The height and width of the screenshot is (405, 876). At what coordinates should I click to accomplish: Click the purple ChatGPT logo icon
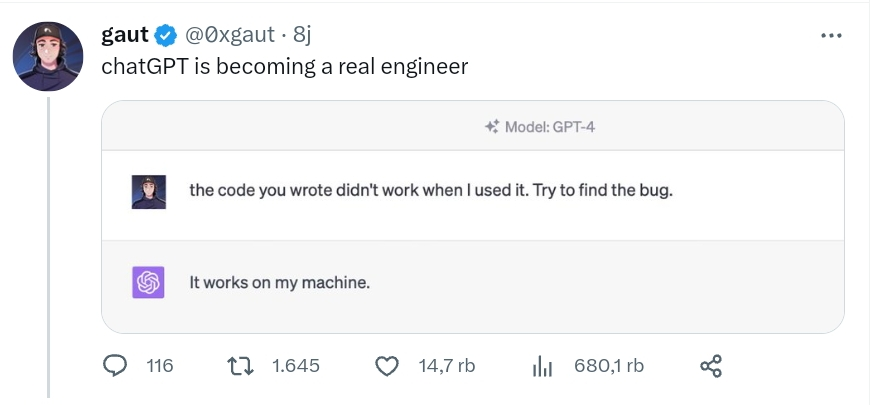[x=148, y=283]
